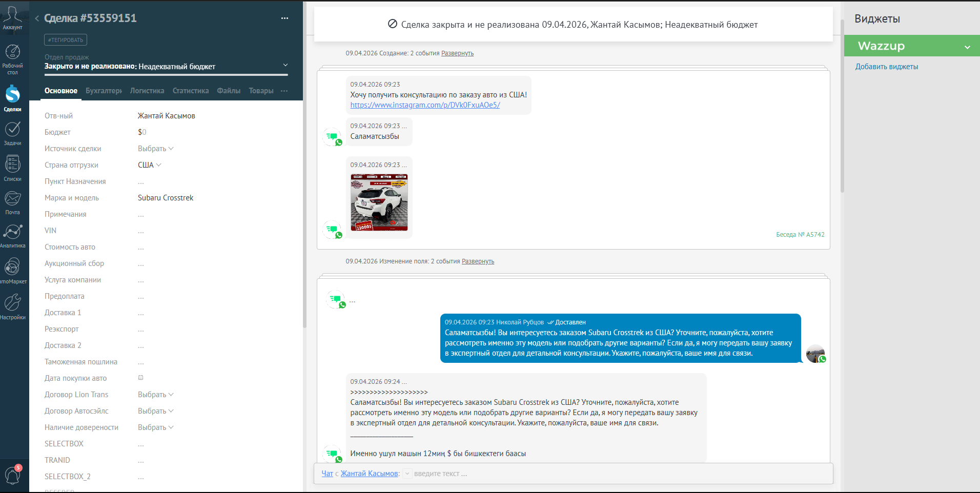Open Источник сделки Выбрать dropdown
980x493 pixels.
[156, 149]
